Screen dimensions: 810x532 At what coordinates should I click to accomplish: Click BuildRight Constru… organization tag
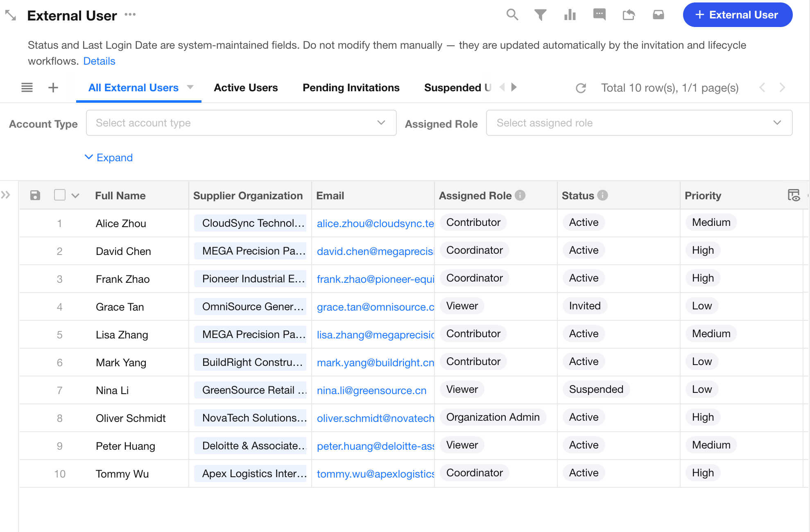point(250,362)
